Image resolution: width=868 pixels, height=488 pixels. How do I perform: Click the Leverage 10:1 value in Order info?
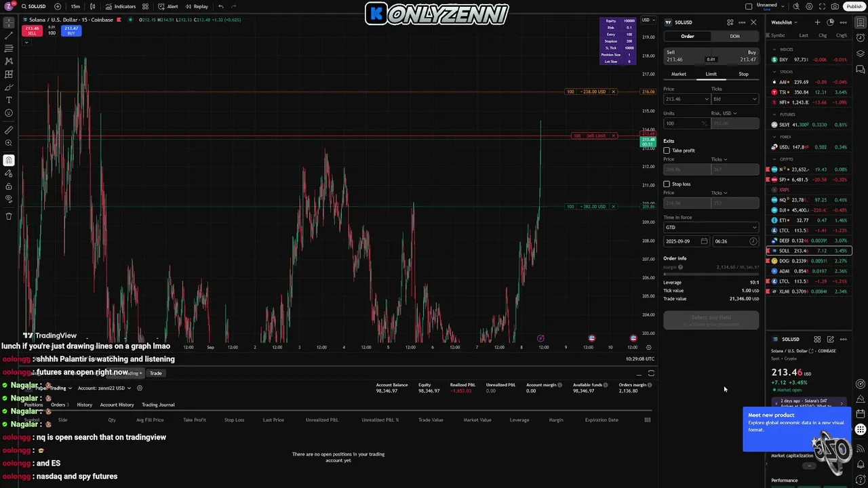[x=754, y=283]
